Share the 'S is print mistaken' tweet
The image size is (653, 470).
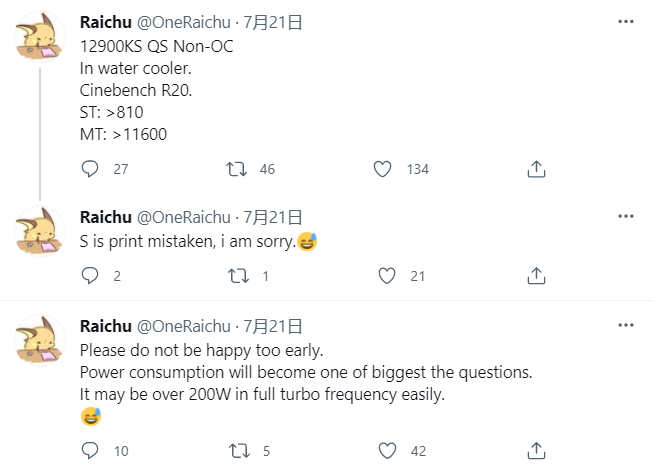[x=536, y=276]
